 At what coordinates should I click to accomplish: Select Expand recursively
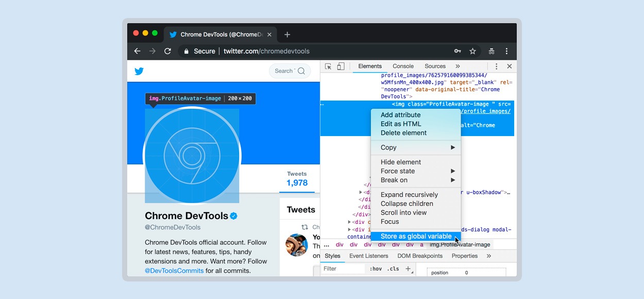point(416,195)
